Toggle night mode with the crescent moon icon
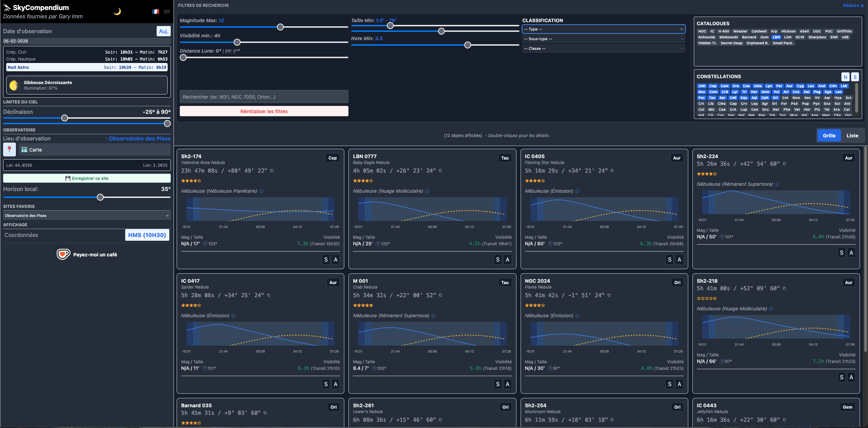Screen dimensions: 868x428 (x=117, y=11)
